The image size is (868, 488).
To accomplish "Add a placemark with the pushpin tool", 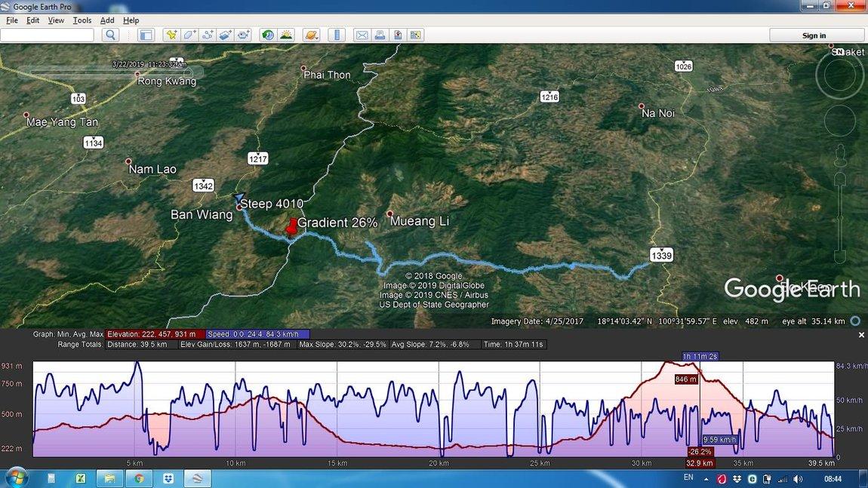I will point(171,35).
